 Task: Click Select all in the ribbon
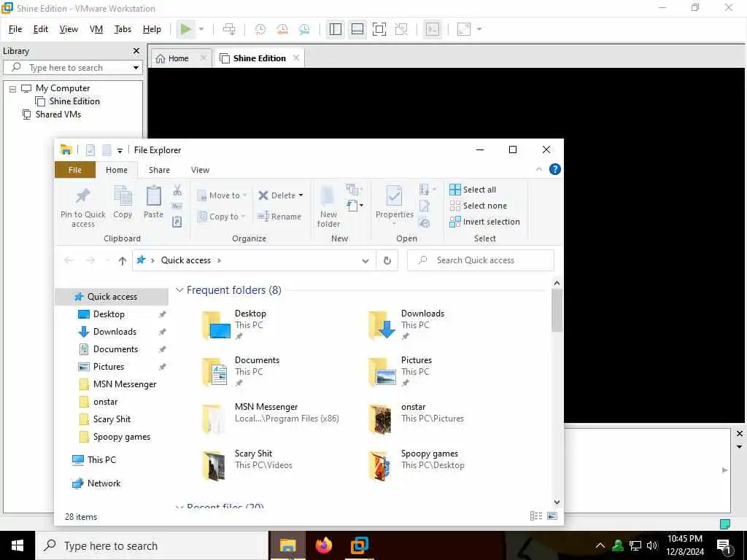pos(473,190)
